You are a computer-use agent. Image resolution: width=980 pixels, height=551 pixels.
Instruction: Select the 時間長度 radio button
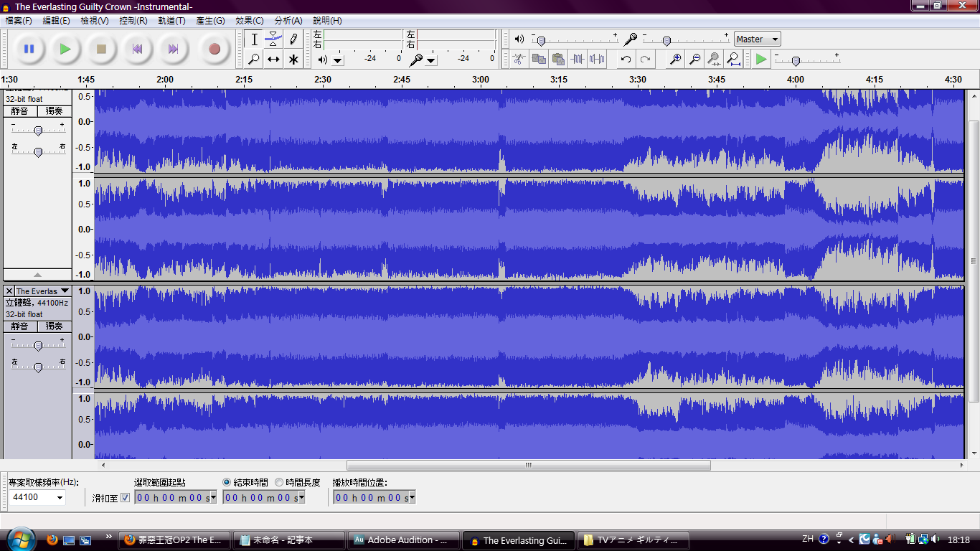pyautogui.click(x=279, y=482)
